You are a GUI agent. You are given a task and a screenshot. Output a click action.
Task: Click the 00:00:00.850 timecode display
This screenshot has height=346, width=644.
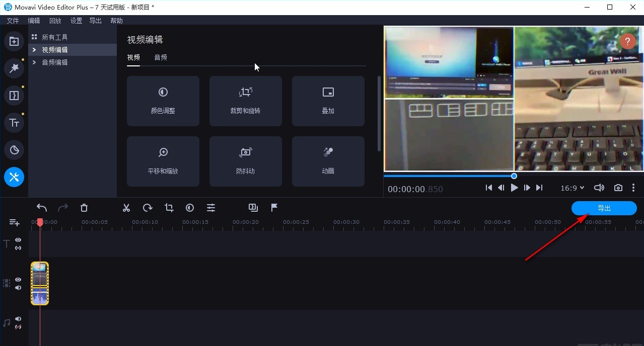pyautogui.click(x=415, y=189)
